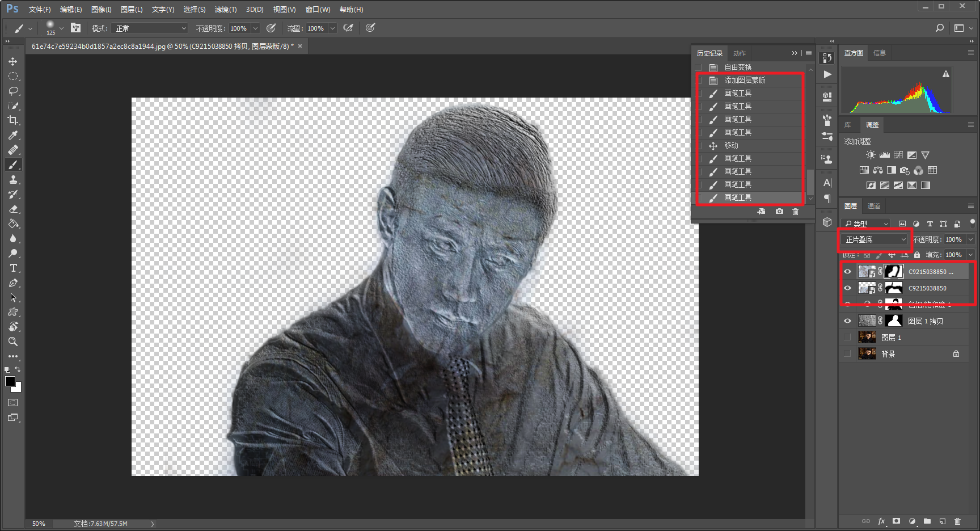This screenshot has width=980, height=531.
Task: Open brush mode 正常 dropdown
Action: pyautogui.click(x=150, y=28)
